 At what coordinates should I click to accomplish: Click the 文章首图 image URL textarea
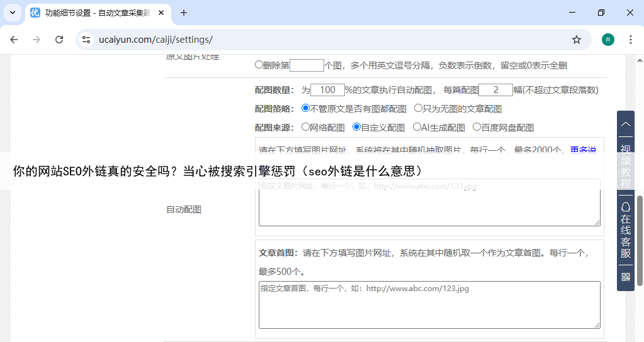point(429,304)
